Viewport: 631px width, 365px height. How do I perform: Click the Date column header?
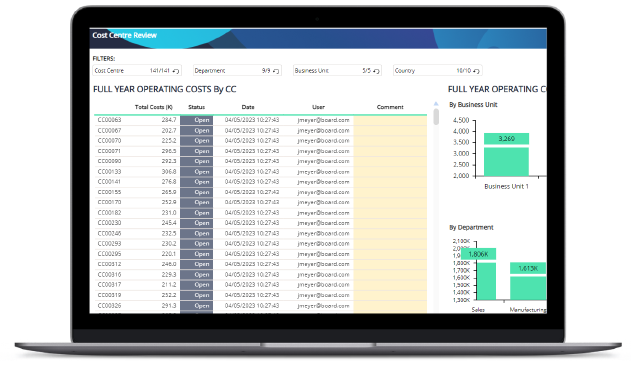(248, 107)
